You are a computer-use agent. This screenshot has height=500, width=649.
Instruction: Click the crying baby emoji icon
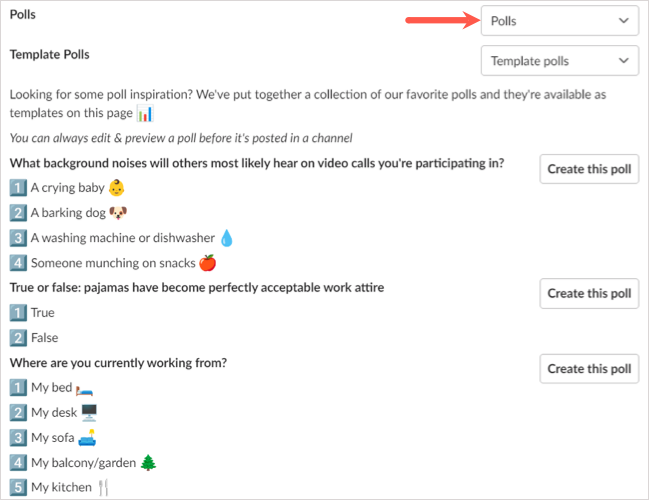point(117,187)
